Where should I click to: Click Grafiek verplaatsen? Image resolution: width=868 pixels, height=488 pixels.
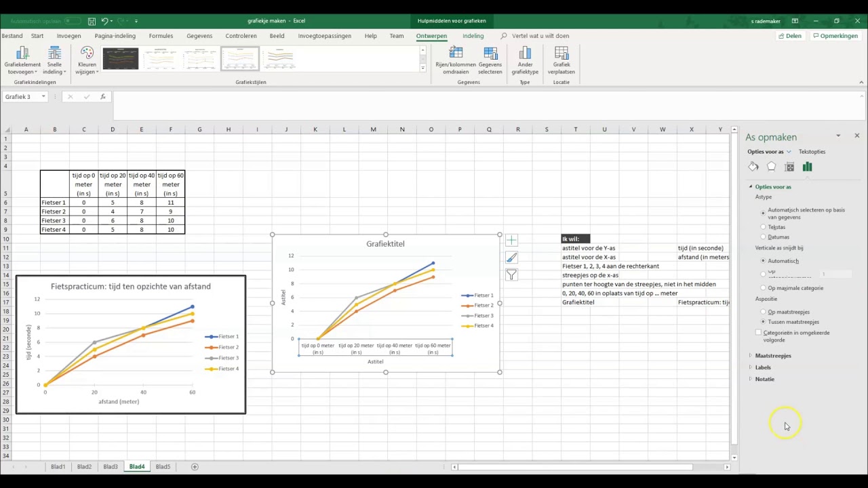point(561,61)
